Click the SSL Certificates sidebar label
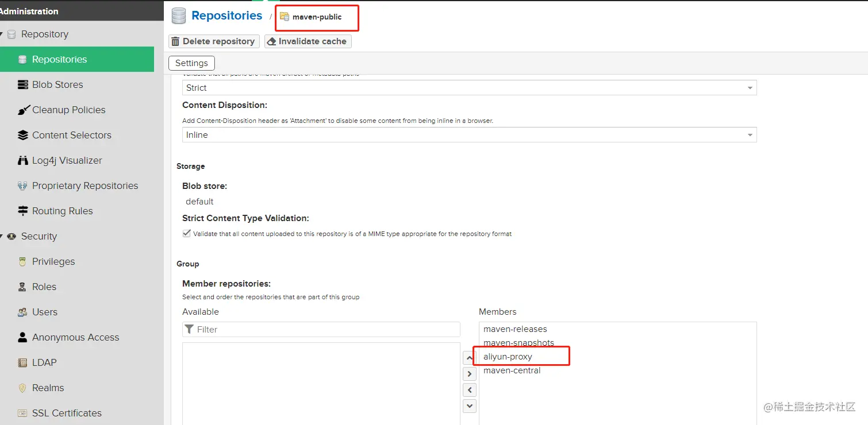The height and width of the screenshot is (425, 868). (67, 414)
